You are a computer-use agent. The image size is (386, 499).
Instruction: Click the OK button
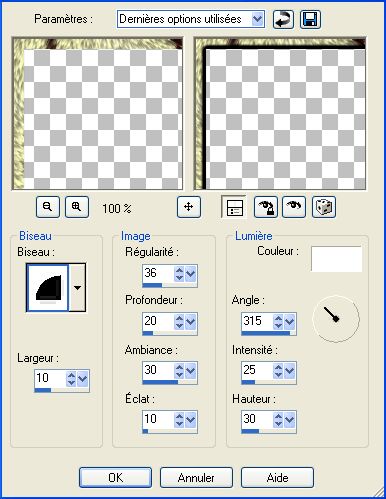(115, 478)
